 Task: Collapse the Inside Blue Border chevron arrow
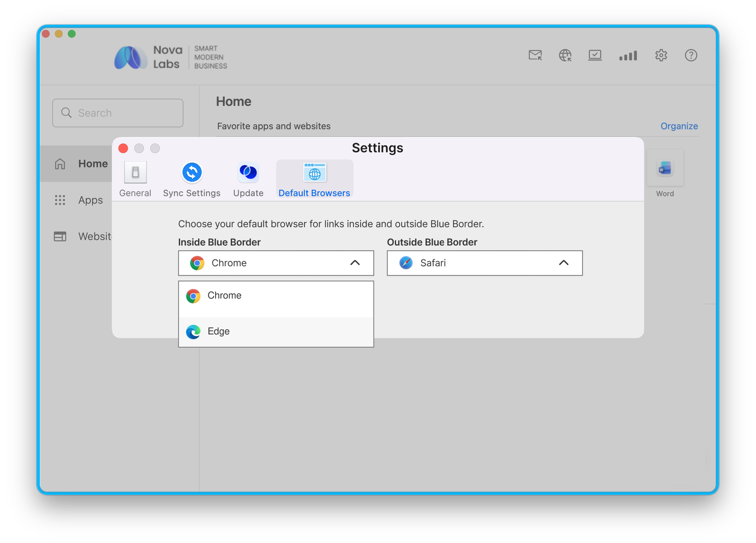pyautogui.click(x=355, y=263)
